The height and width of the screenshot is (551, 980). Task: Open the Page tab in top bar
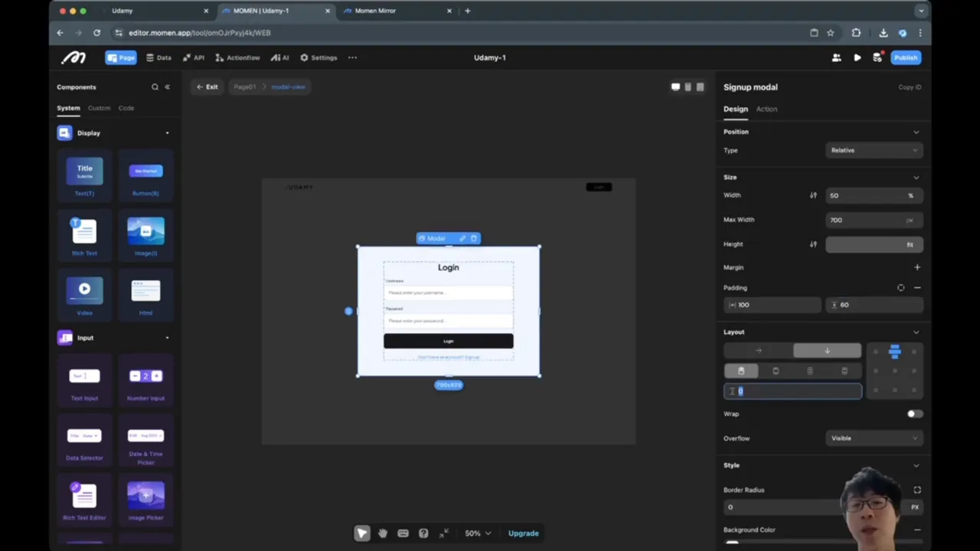(121, 57)
